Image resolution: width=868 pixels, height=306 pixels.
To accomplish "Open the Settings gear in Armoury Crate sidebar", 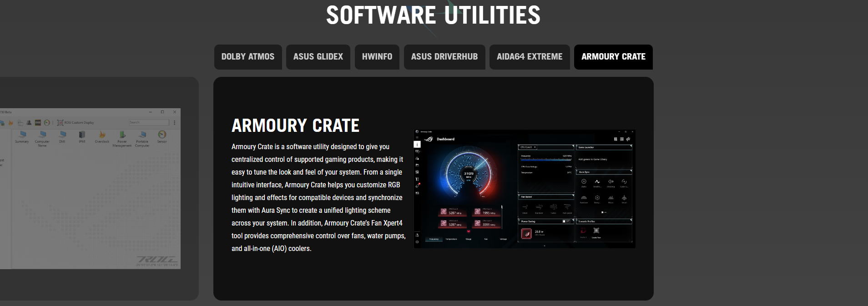I will click(x=417, y=242).
